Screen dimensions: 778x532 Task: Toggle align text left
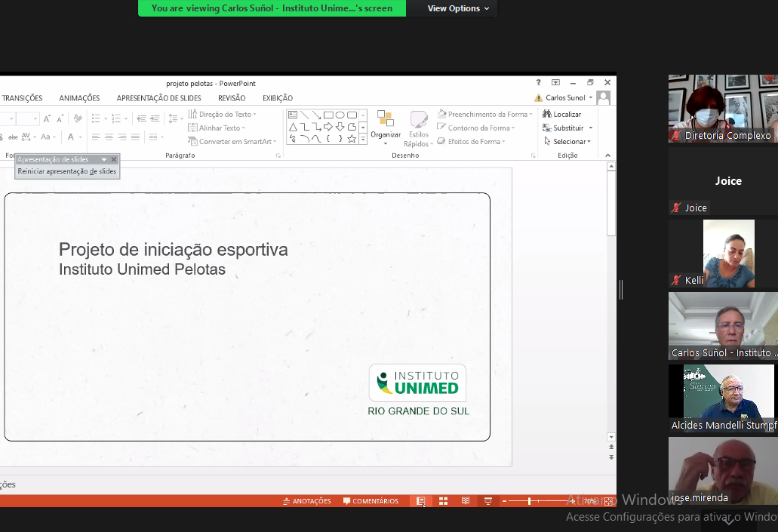coord(96,137)
